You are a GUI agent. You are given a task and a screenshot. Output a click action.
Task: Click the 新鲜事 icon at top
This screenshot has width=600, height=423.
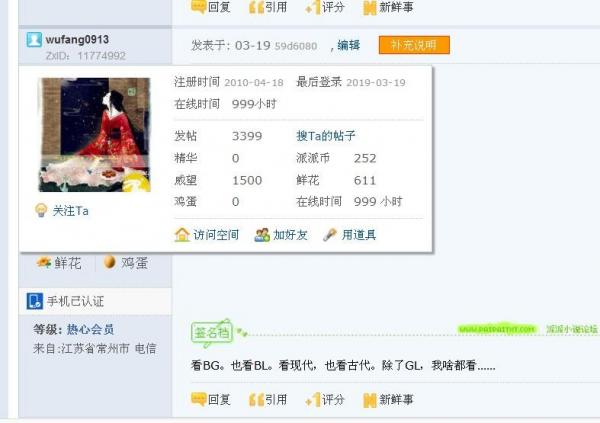tap(370, 8)
